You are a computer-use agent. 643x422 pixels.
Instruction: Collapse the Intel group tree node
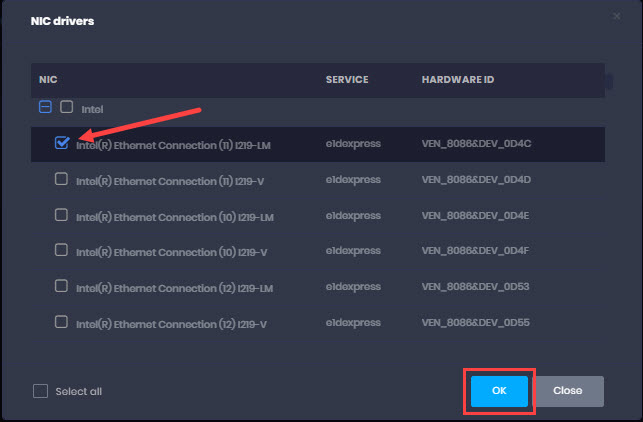tap(45, 107)
